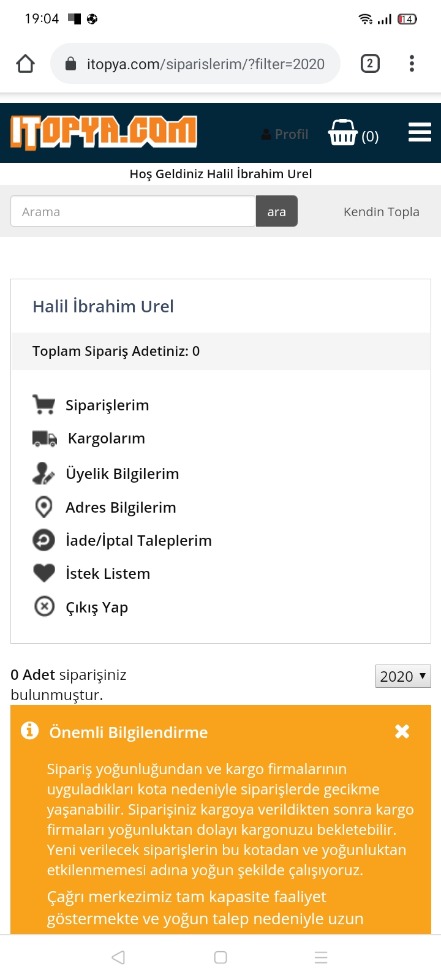Open Üyelik Bilgilerim menu item
This screenshot has height=980, width=441.
122,473
